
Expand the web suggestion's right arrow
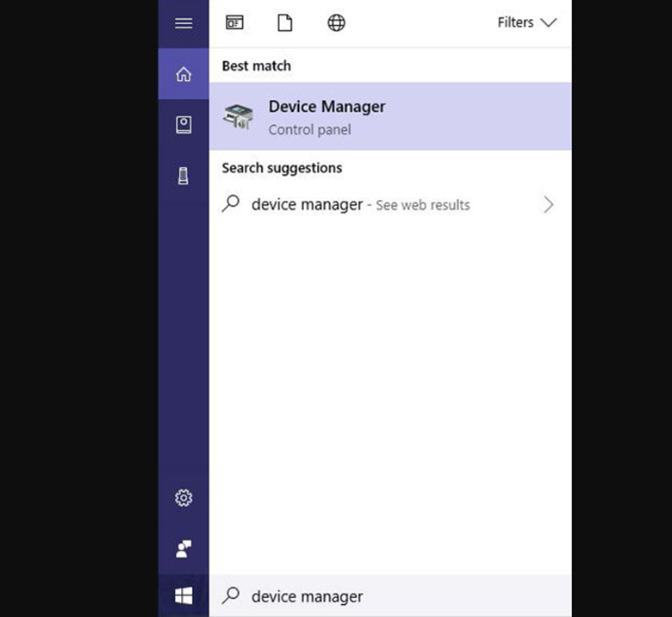548,205
